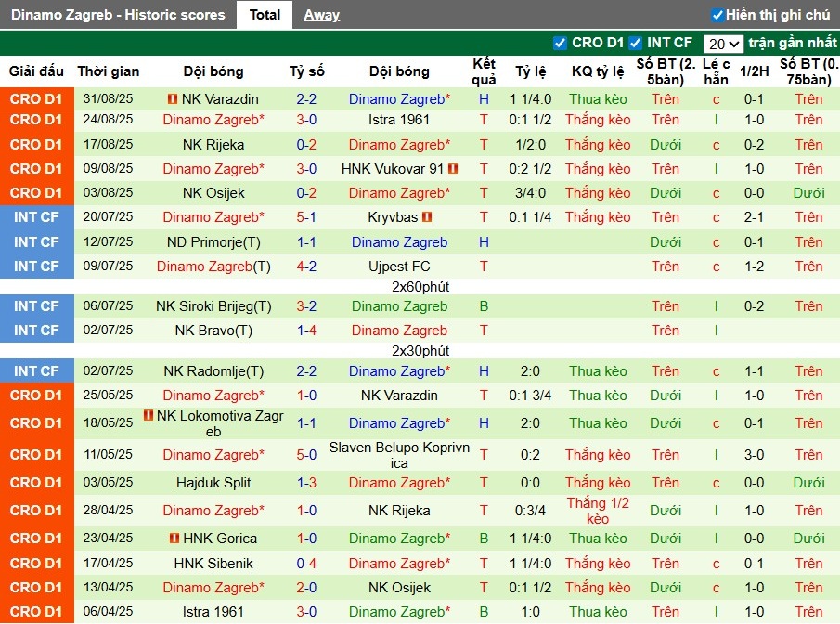Screen dimensions: 840x624
Task: Uncheck the CRO D1 league filter
Action: (560, 43)
